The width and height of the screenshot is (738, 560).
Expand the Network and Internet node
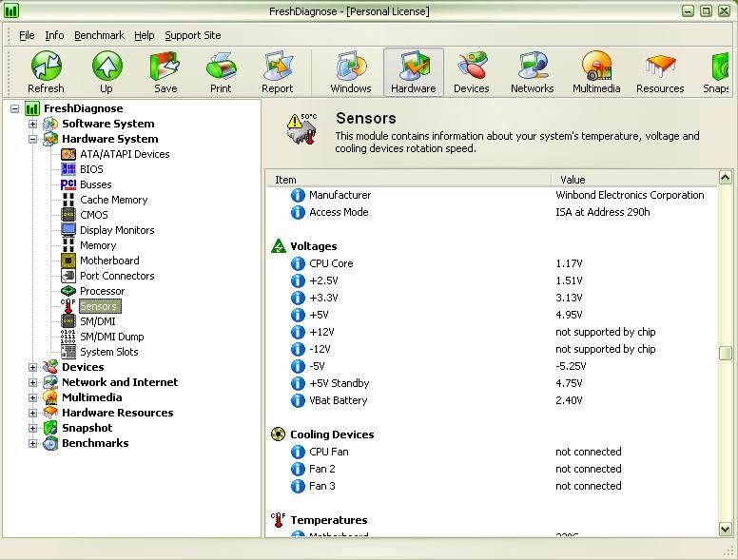(32, 382)
